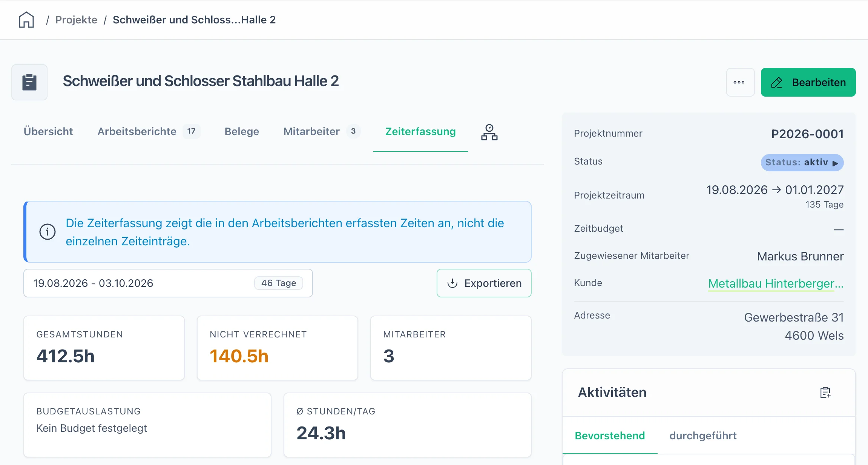Click the 135 Tage duration text
Image resolution: width=868 pixels, height=465 pixels.
click(x=824, y=205)
